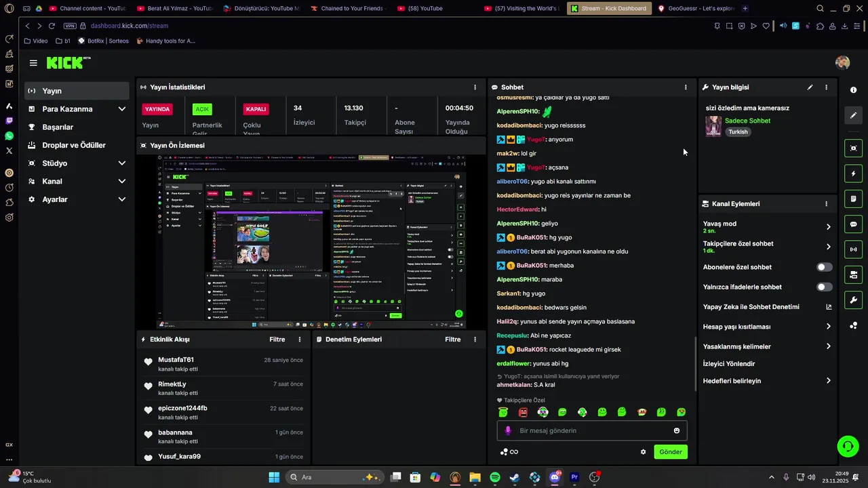Focus the Bir mesaj gönderin input

pos(592,431)
